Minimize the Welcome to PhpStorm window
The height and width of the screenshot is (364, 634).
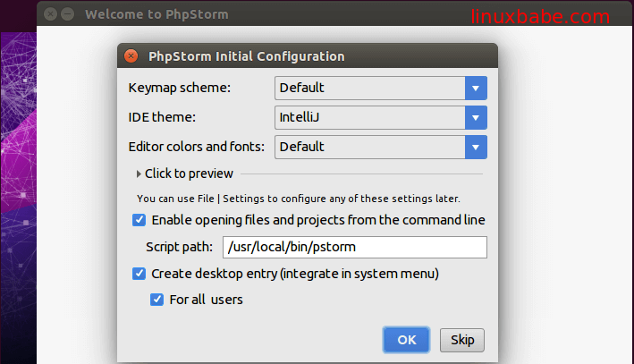pos(66,14)
